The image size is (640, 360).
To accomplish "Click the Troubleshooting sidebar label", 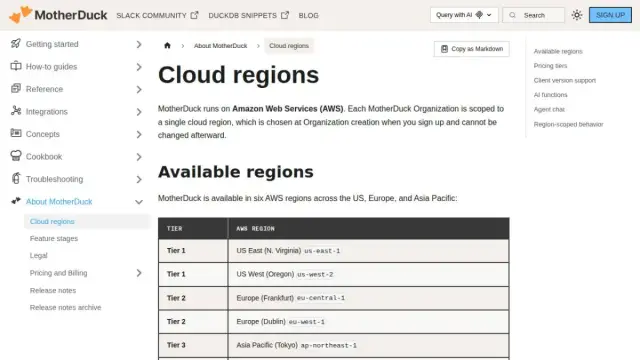I will click(54, 179).
